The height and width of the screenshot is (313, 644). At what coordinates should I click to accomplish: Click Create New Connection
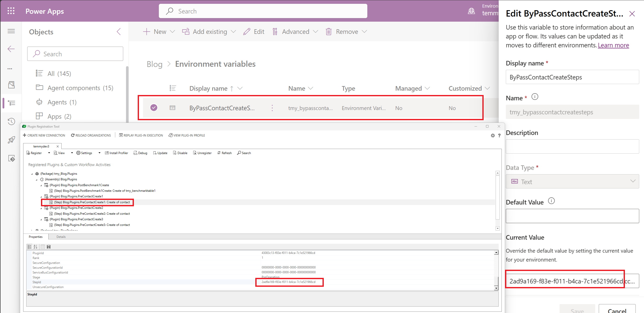coord(44,135)
